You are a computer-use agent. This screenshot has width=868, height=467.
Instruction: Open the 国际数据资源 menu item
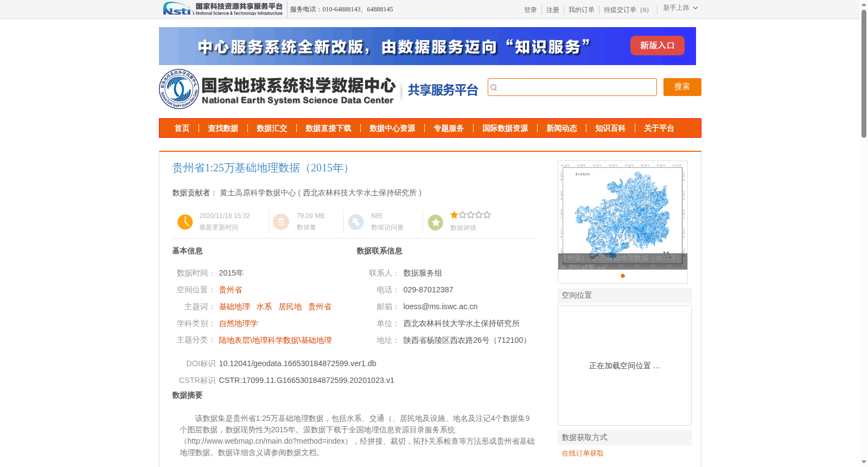pyautogui.click(x=505, y=128)
